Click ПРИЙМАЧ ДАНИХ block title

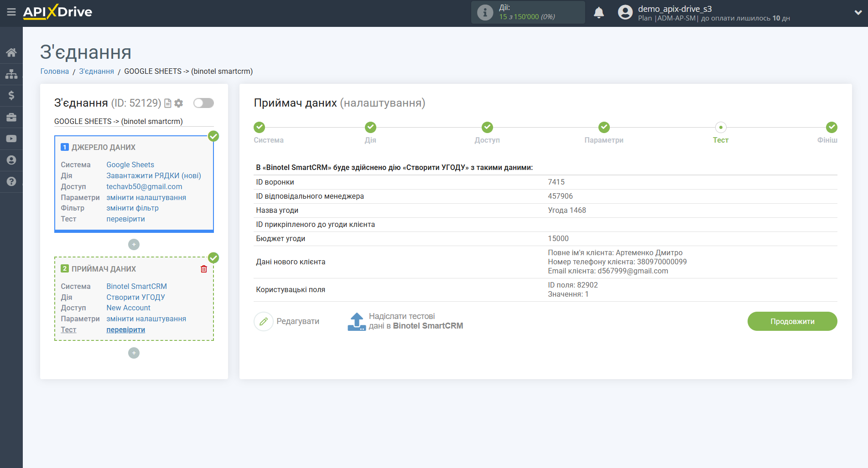coord(104,269)
